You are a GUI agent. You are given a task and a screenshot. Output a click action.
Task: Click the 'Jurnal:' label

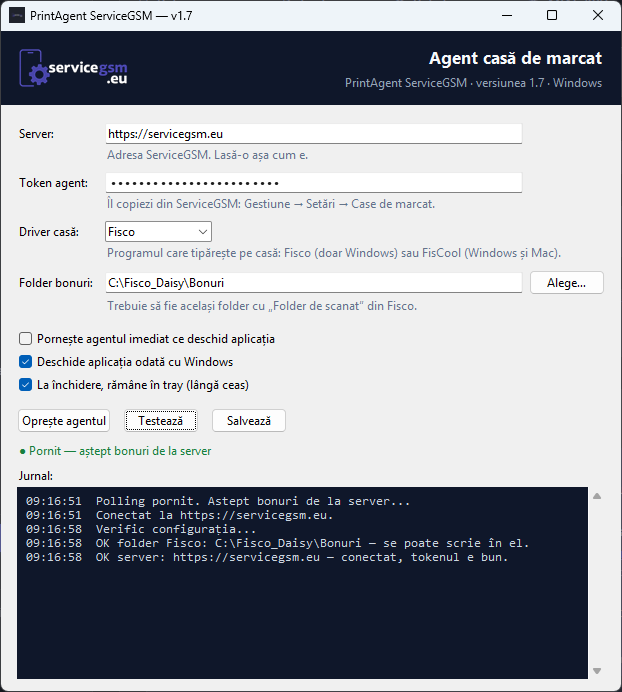(36, 476)
